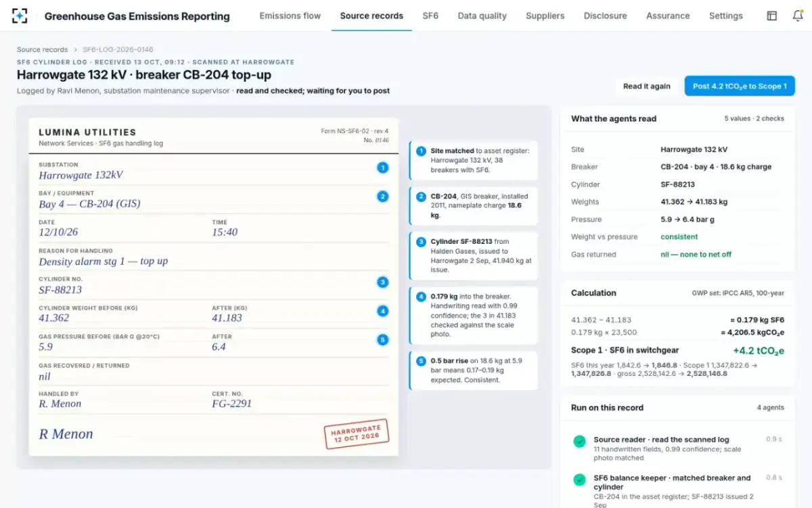Image resolution: width=812 pixels, height=508 pixels.
Task: Click the result = 0.179 kg SF6
Action: pyautogui.click(x=757, y=320)
